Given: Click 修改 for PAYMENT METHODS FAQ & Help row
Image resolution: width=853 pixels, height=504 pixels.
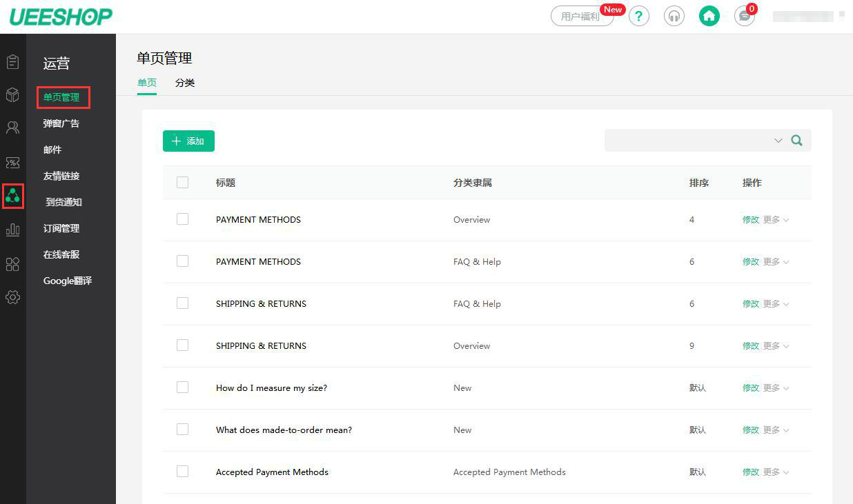Looking at the screenshot, I should click(x=751, y=262).
